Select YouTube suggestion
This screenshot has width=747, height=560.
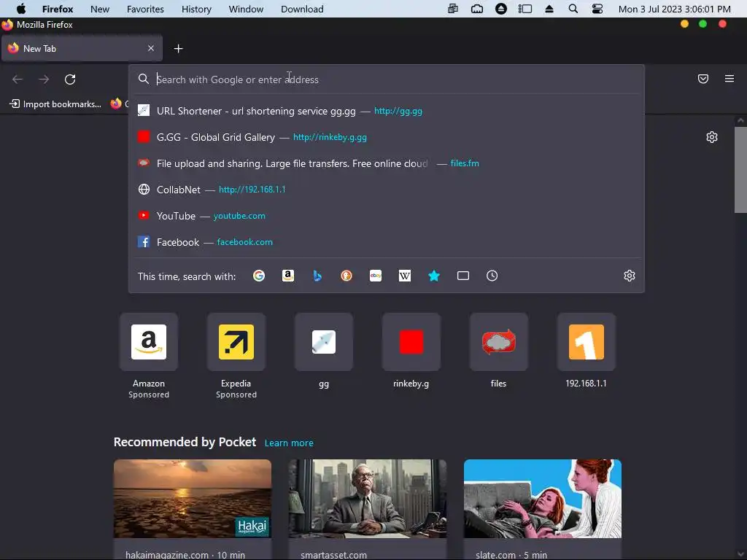[x=387, y=216]
